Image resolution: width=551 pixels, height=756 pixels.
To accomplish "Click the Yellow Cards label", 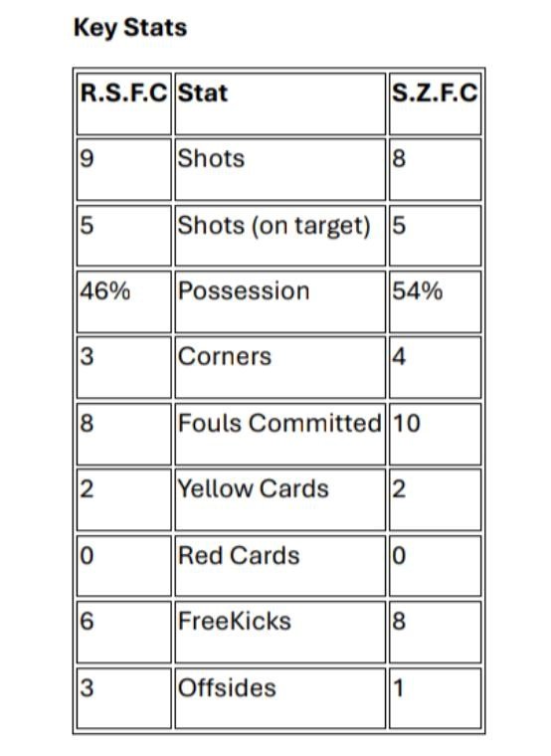I will (253, 488).
